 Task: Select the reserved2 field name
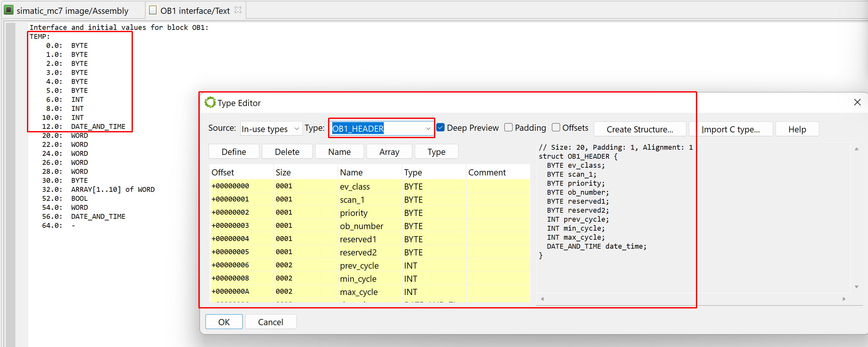(x=358, y=252)
